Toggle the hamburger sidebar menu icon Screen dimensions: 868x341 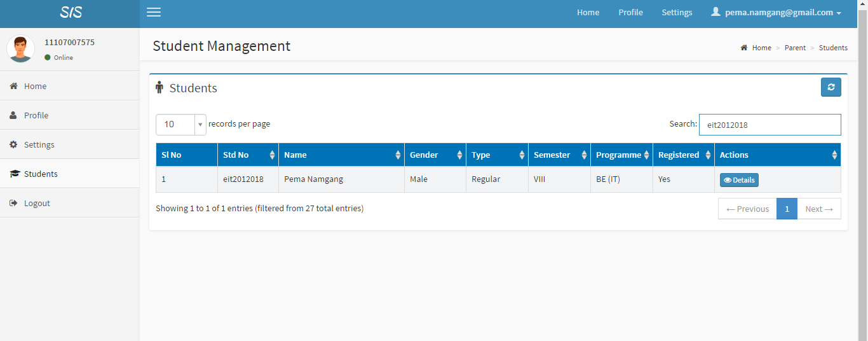coord(154,13)
